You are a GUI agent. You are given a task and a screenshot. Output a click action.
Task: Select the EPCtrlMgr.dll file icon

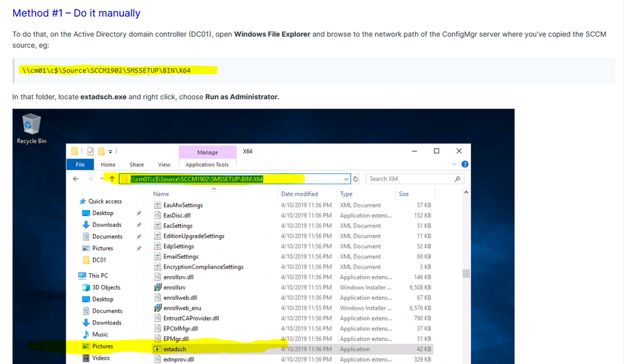pyautogui.click(x=158, y=328)
